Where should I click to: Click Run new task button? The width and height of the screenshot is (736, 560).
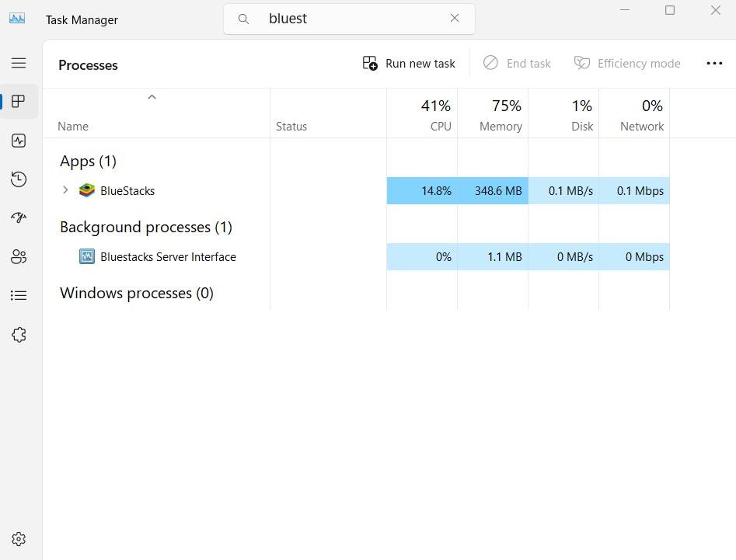409,64
